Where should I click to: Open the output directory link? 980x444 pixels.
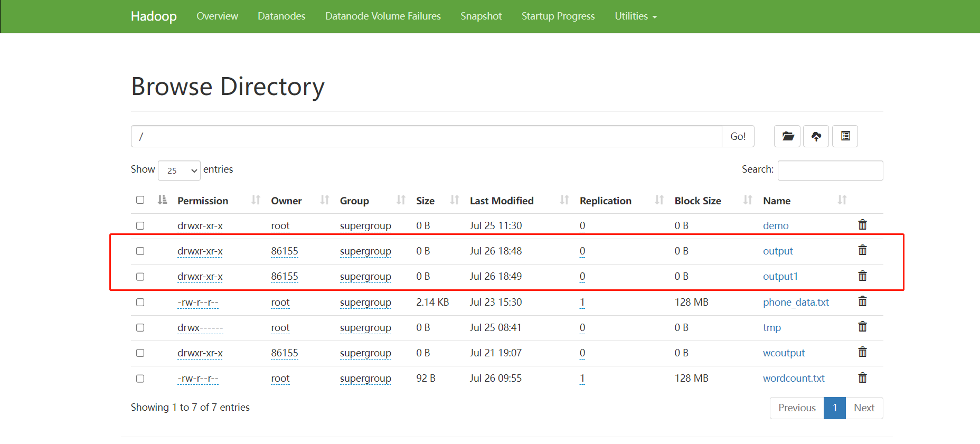pos(778,251)
